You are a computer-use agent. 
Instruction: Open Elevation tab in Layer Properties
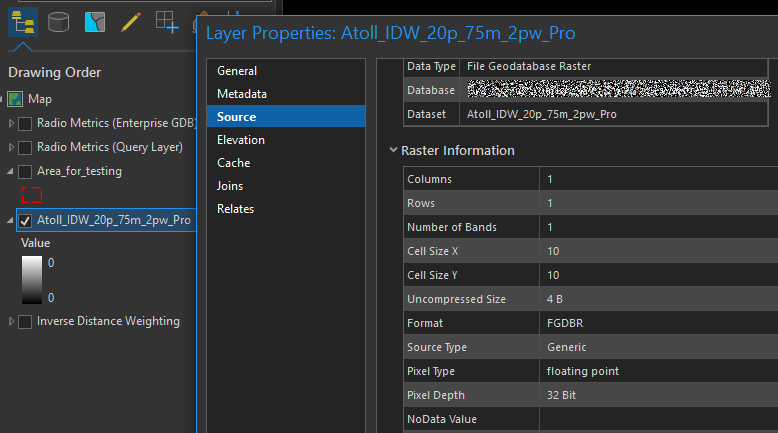point(286,140)
